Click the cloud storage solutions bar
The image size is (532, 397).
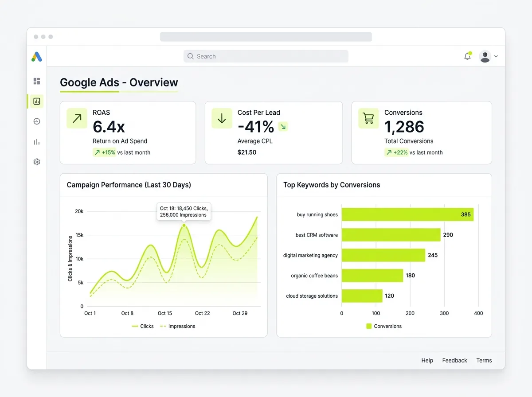(x=362, y=296)
